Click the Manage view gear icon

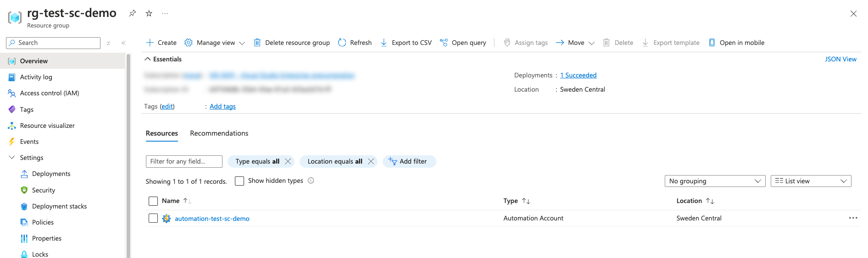pos(189,43)
